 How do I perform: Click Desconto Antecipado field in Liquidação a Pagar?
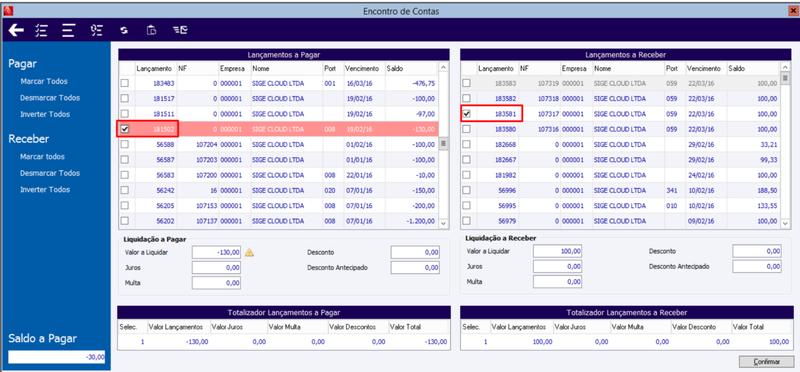click(415, 267)
